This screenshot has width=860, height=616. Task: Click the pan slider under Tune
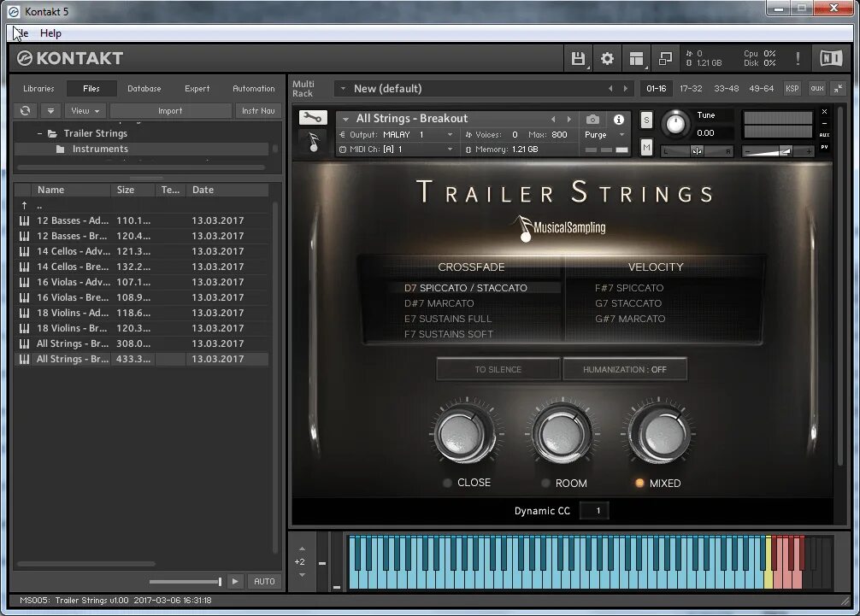pyautogui.click(x=697, y=151)
